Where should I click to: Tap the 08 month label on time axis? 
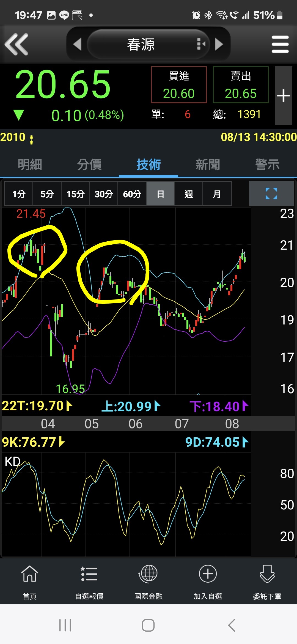coord(232,424)
